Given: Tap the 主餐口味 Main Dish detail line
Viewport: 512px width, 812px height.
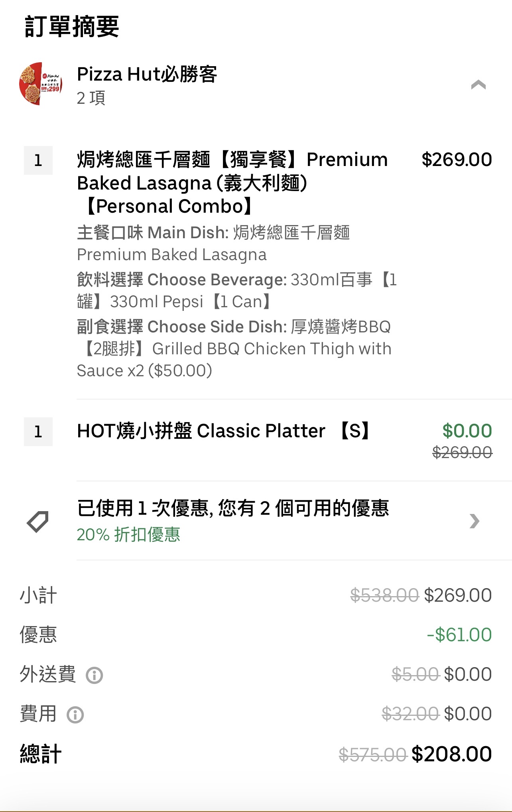Looking at the screenshot, I should point(213,243).
